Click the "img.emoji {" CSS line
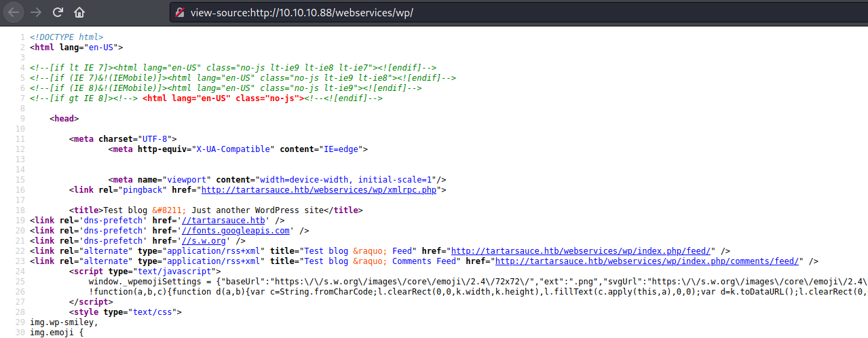This screenshot has height=338, width=868. click(56, 332)
